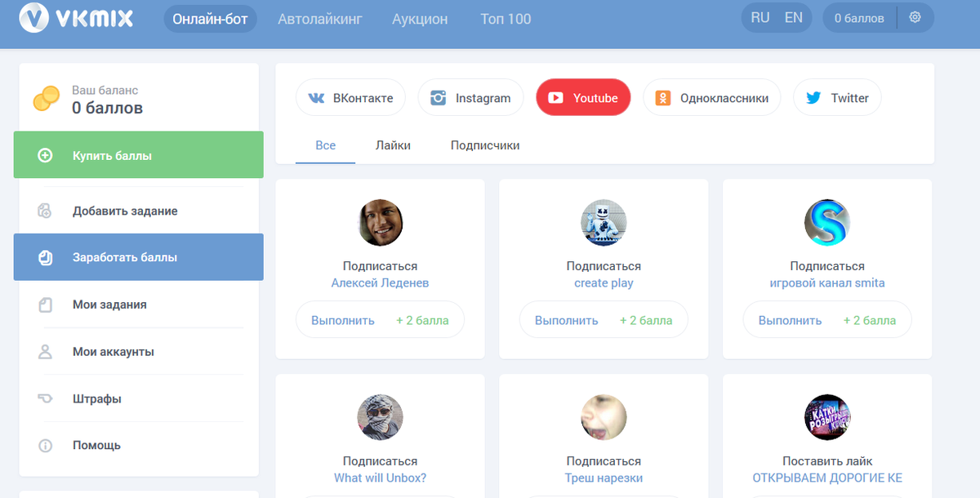Open What will Unbox? link
The image size is (980, 498).
(380, 478)
